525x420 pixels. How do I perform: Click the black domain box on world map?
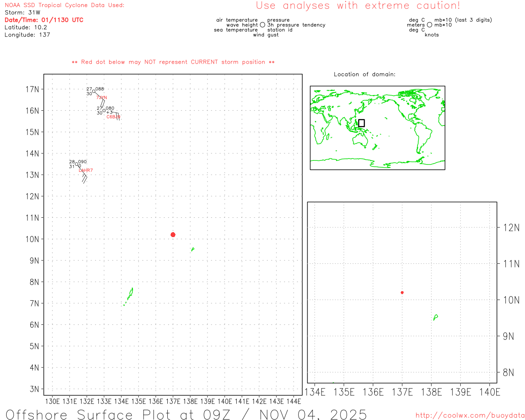coord(361,123)
